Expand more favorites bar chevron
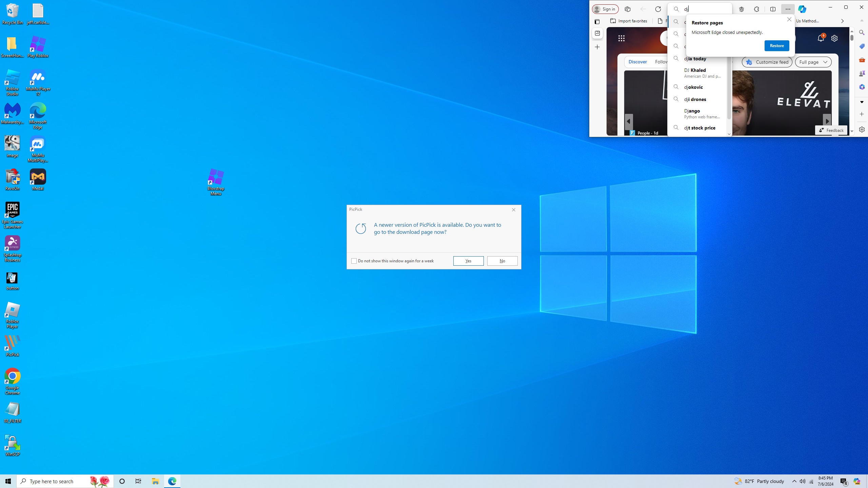This screenshot has width=868, height=488. pos(842,21)
